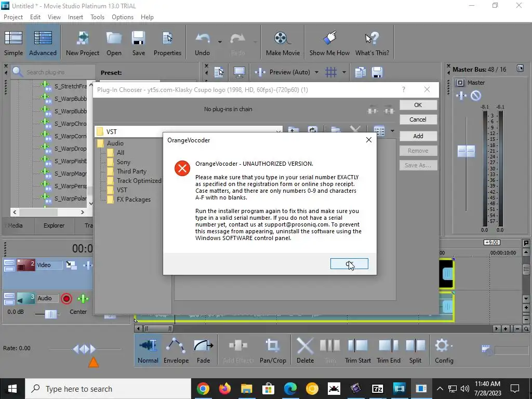Open Tools menu

(x=97, y=17)
